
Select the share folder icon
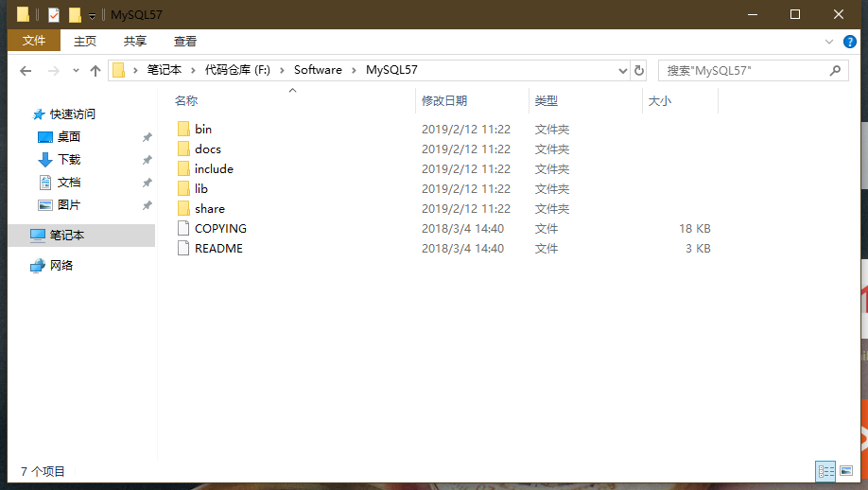(x=183, y=209)
